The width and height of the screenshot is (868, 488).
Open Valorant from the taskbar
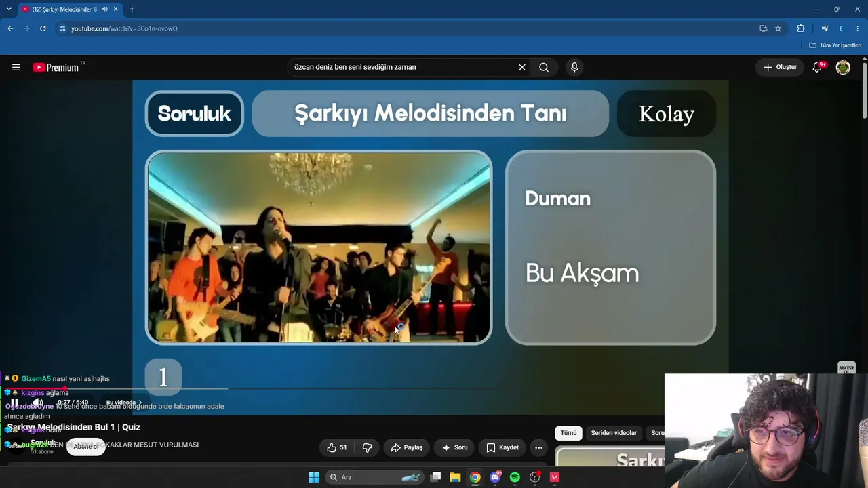[555, 477]
